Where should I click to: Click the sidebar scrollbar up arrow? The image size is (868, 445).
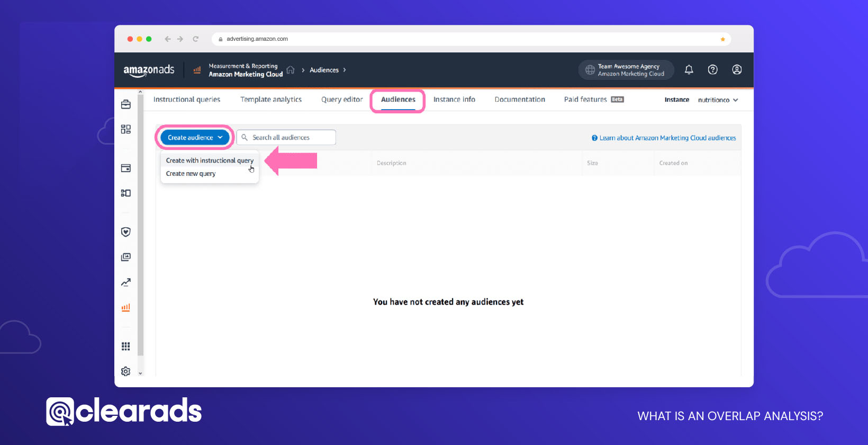coord(140,92)
